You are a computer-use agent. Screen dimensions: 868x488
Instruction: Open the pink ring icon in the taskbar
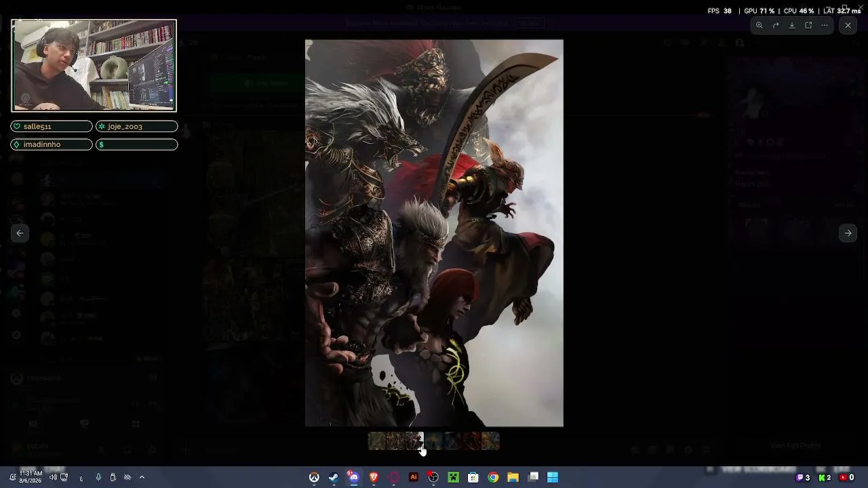394,477
